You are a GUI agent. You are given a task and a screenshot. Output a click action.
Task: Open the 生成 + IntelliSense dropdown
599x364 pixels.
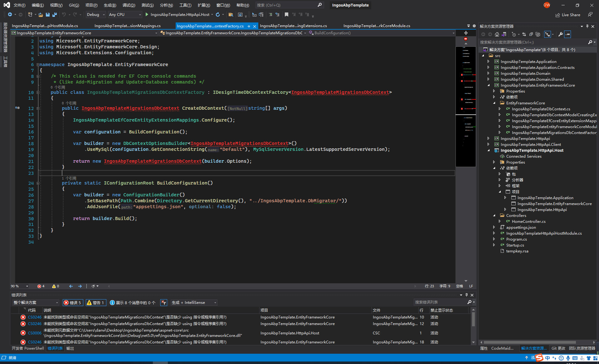[x=194, y=303]
